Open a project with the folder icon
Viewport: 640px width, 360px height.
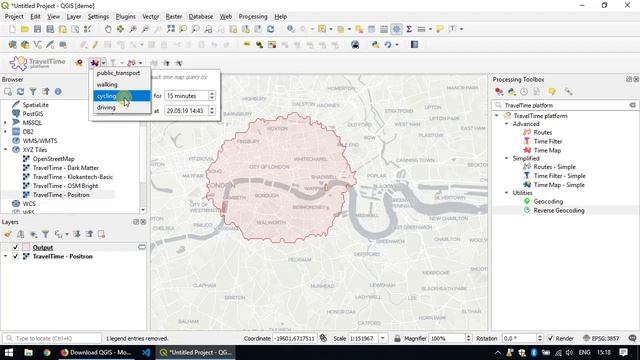click(x=25, y=29)
